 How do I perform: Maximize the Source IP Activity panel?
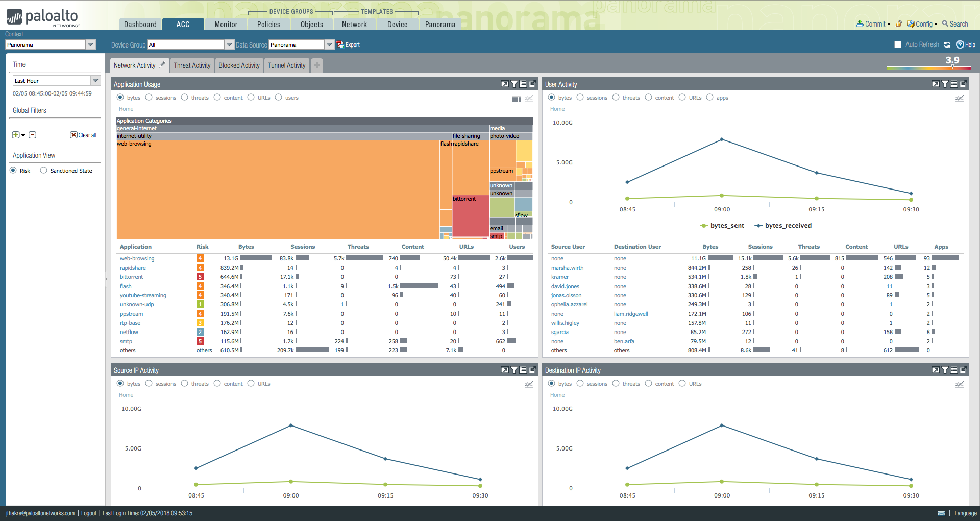pos(505,370)
